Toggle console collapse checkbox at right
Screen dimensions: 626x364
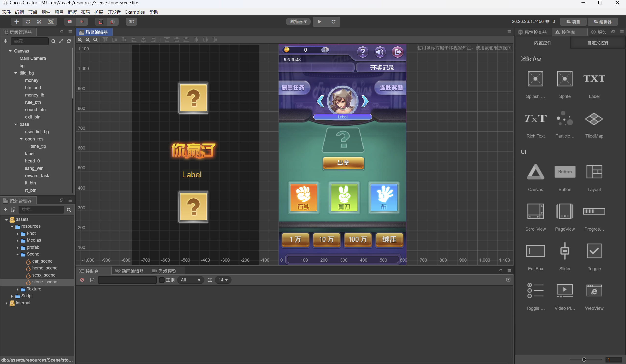tap(508, 280)
